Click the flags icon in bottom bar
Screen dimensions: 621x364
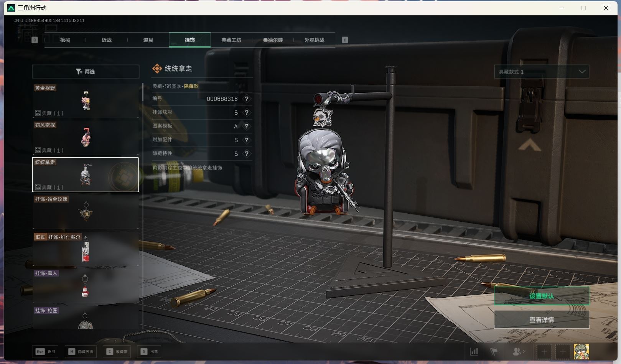(494, 351)
